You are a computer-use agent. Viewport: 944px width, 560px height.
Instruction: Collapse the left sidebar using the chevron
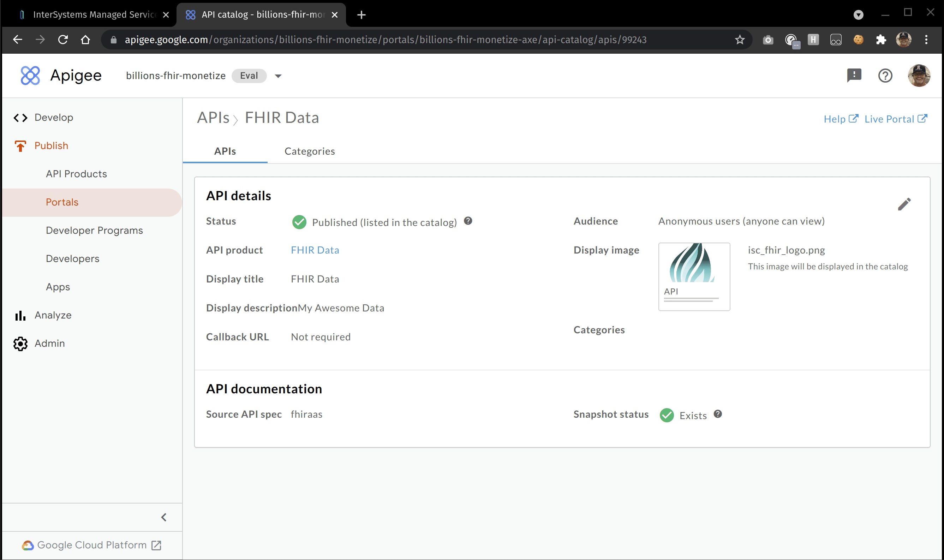tap(164, 517)
